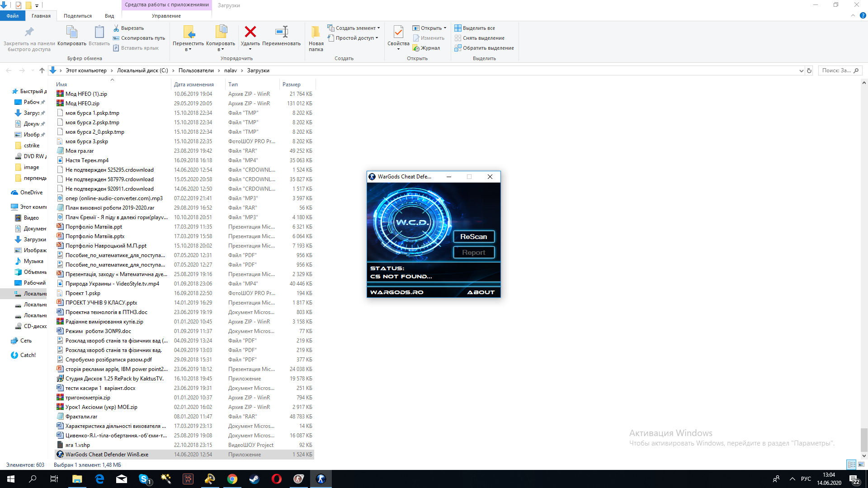Screen dimensions: 868x488
Task: Click Copy path (Скопировать путь)
Action: pos(139,38)
